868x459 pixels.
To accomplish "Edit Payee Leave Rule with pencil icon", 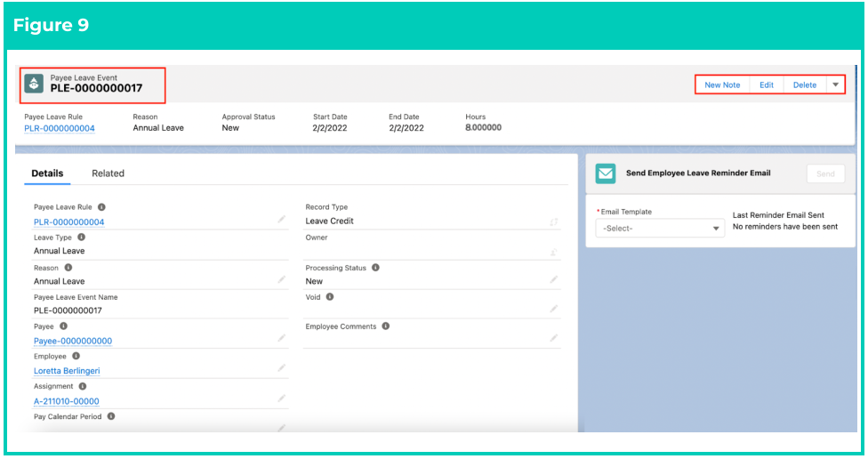I will pos(282,220).
